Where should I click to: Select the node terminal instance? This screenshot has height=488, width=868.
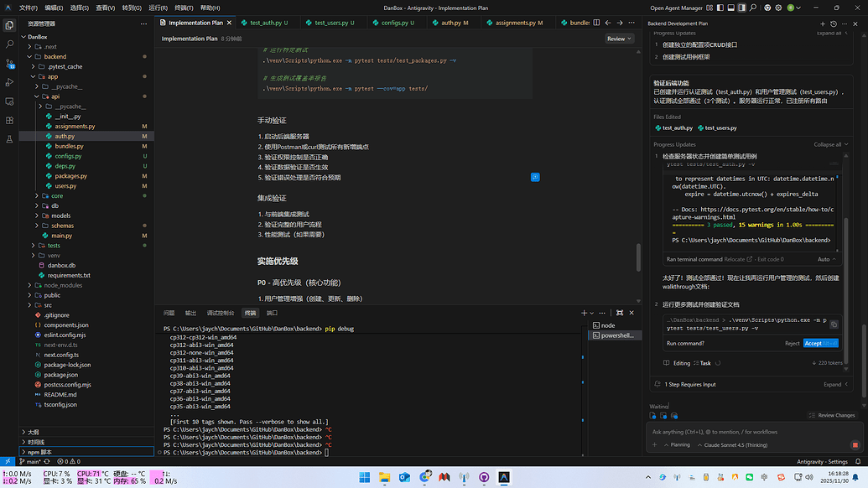pyautogui.click(x=614, y=325)
